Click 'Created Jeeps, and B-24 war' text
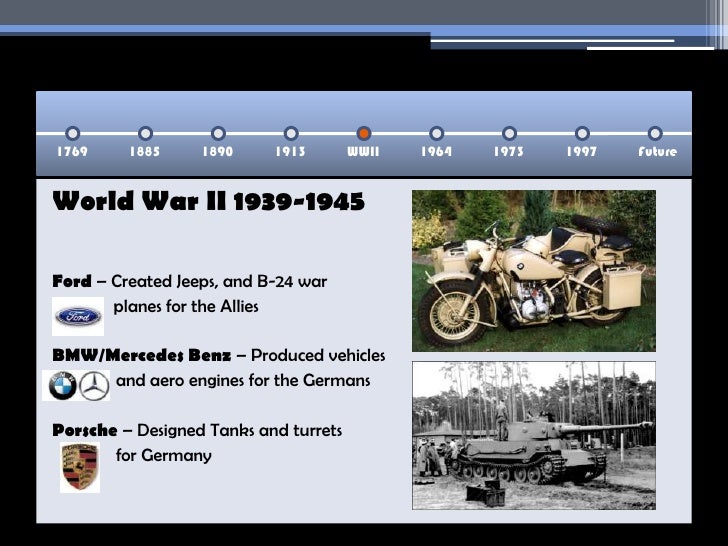Screen dimensions: 728x546 coord(219,281)
